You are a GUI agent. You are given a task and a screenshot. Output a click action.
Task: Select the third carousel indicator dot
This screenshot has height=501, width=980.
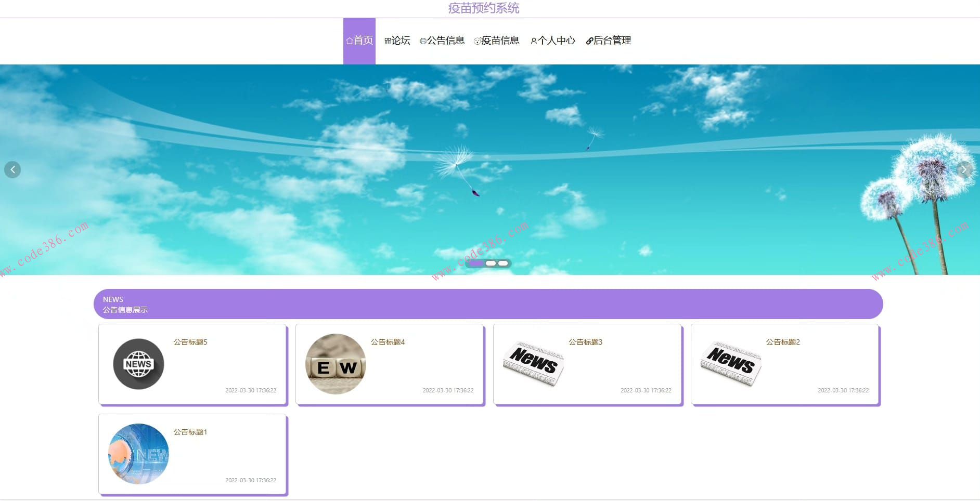504,263
